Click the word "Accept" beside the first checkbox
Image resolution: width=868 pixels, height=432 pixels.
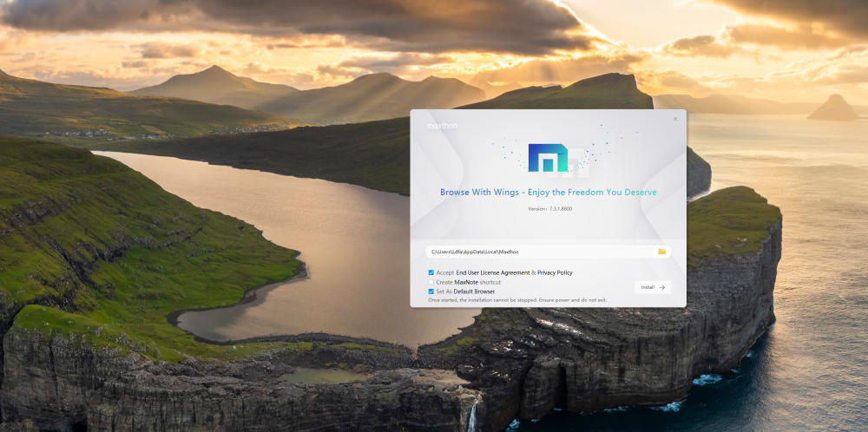pyautogui.click(x=445, y=272)
